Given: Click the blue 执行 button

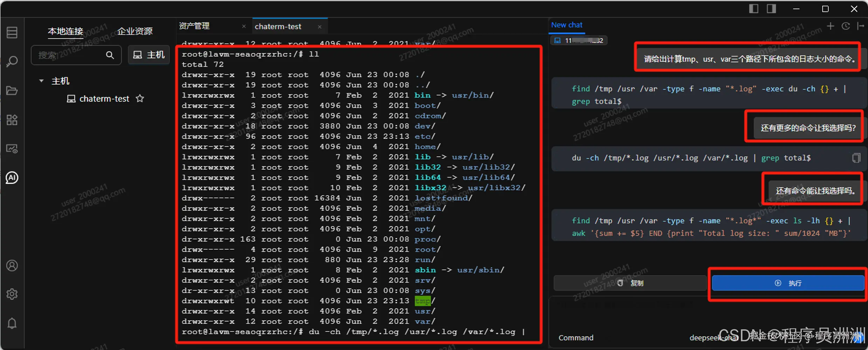Looking at the screenshot, I should click(788, 283).
